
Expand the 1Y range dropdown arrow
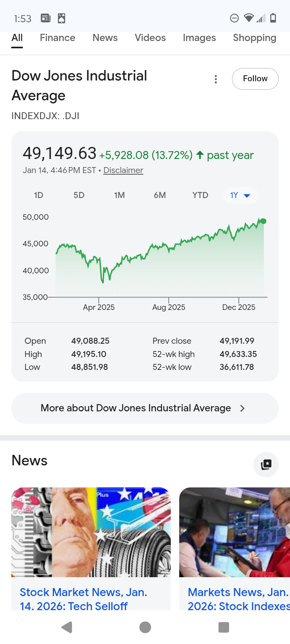[x=247, y=196]
